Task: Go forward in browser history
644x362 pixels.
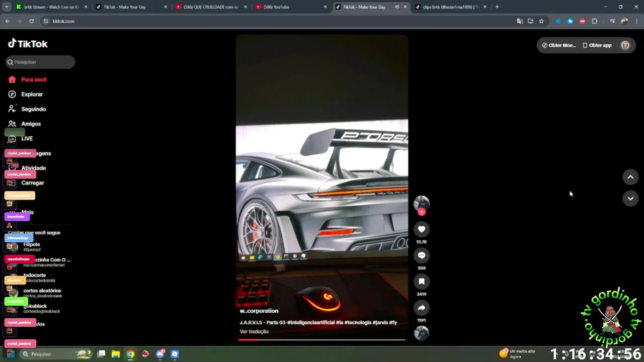Action: [20, 21]
